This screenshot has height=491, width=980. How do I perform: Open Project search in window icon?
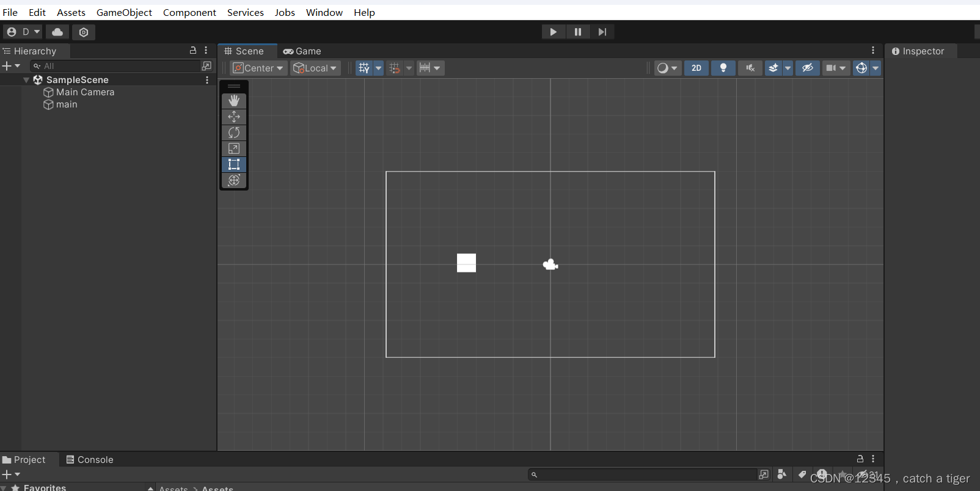click(764, 475)
